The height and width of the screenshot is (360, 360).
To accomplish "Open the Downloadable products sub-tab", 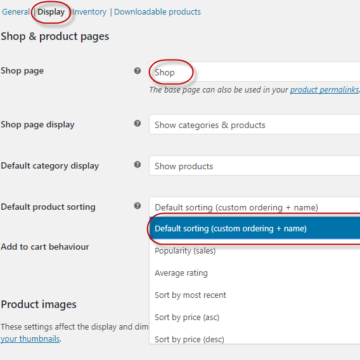I will click(x=157, y=12).
